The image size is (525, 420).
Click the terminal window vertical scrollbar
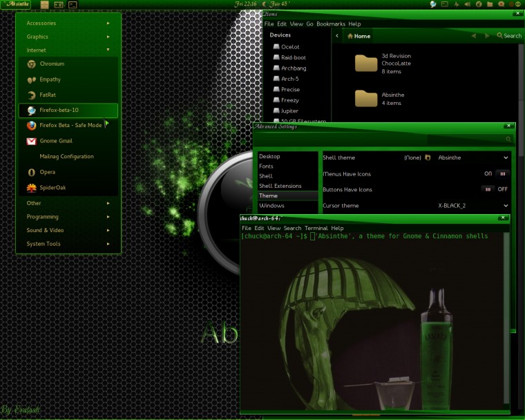pos(506,318)
